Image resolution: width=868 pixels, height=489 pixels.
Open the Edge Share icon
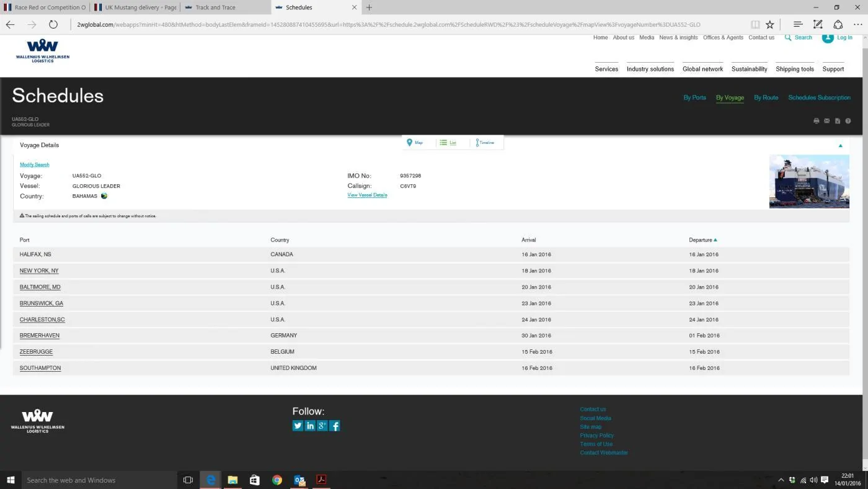click(838, 25)
